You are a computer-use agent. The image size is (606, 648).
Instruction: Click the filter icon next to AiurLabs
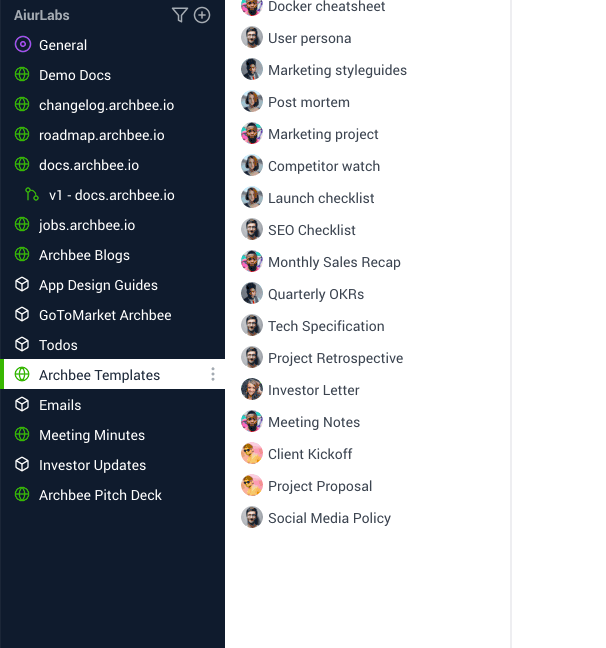pyautogui.click(x=180, y=15)
